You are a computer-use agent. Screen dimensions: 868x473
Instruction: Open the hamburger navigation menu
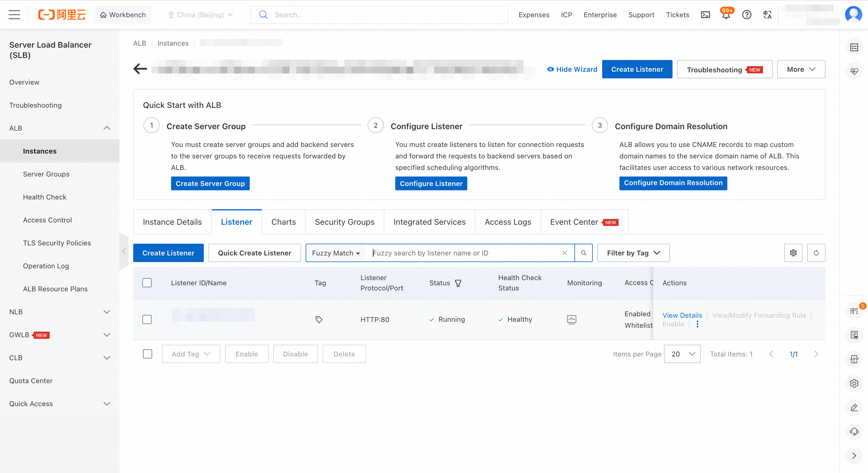pos(14,14)
